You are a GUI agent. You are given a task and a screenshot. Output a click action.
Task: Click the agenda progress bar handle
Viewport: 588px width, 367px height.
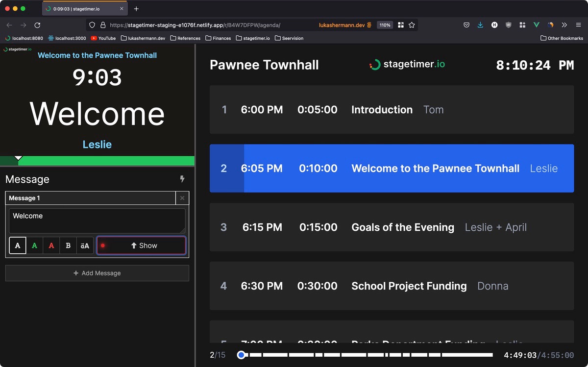[241, 355]
